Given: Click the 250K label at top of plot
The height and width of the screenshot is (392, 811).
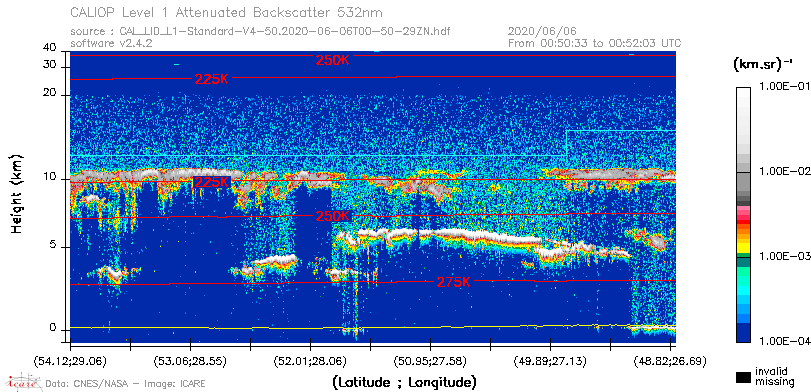Looking at the screenshot, I should pos(333,60).
